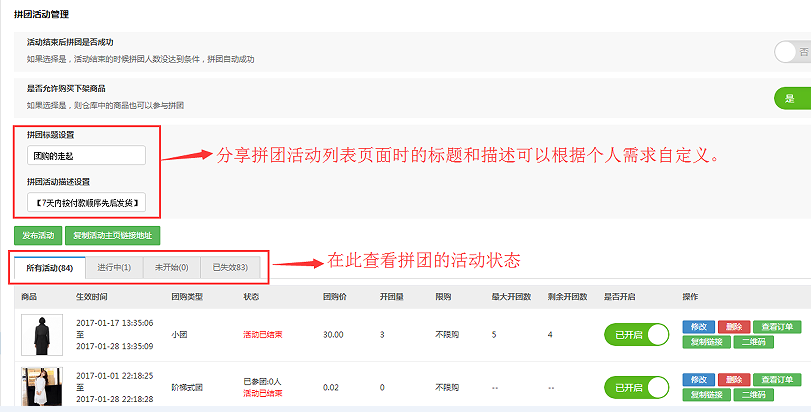The image size is (811, 412).
Task: View the 已失效(83) tab
Action: pyautogui.click(x=230, y=267)
